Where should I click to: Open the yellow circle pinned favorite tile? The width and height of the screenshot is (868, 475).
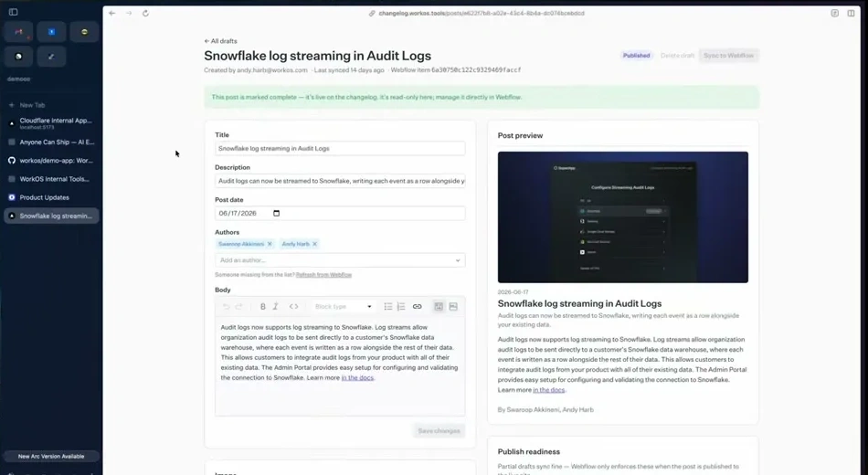[84, 32]
